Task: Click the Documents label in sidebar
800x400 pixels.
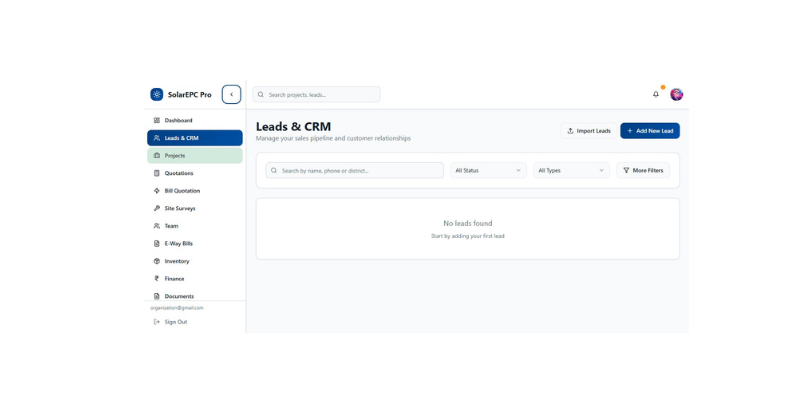Action: 179,296
